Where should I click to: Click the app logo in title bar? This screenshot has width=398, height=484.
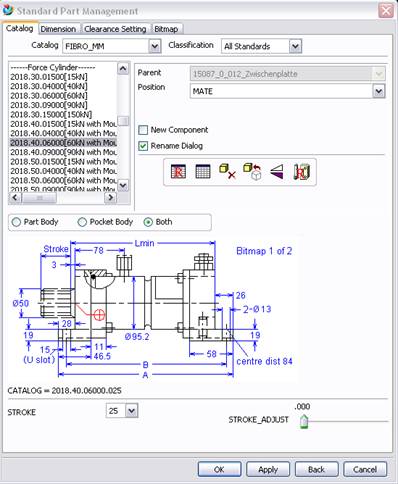8,10
